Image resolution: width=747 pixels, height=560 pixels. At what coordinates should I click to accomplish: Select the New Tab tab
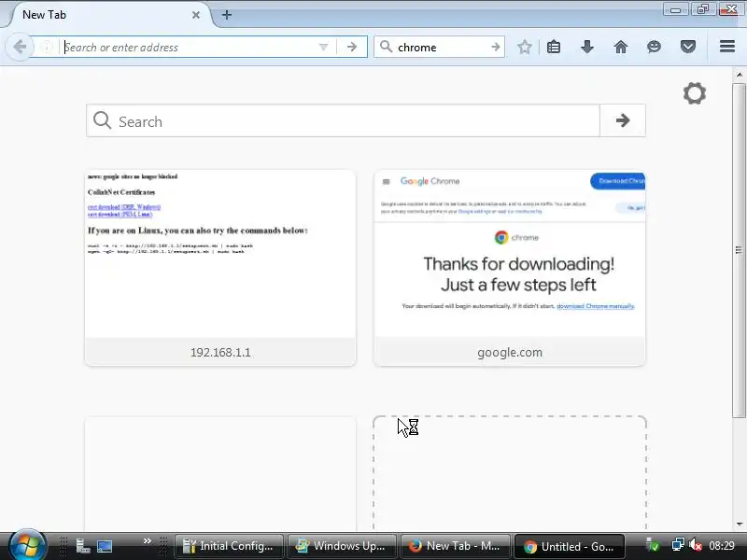pos(108,15)
